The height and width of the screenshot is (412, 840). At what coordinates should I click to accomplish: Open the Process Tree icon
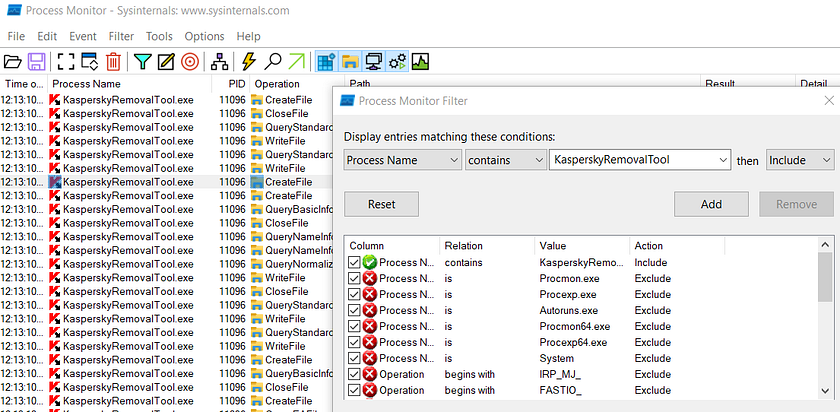(219, 62)
